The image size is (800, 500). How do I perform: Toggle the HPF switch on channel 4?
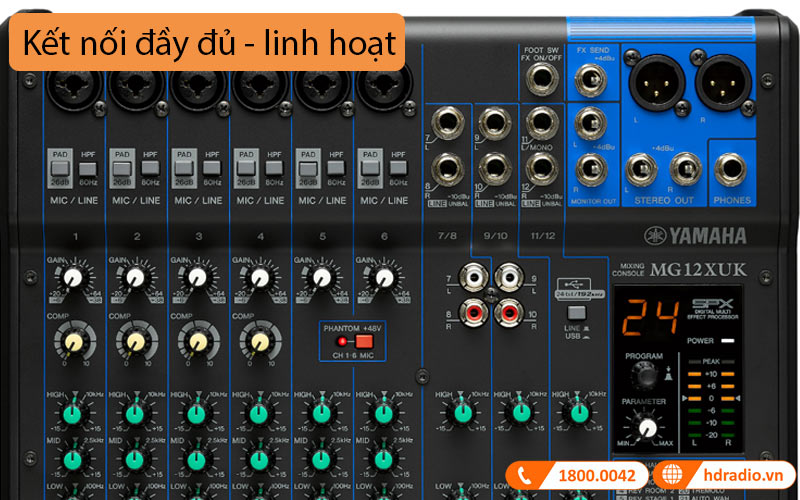coord(274,168)
